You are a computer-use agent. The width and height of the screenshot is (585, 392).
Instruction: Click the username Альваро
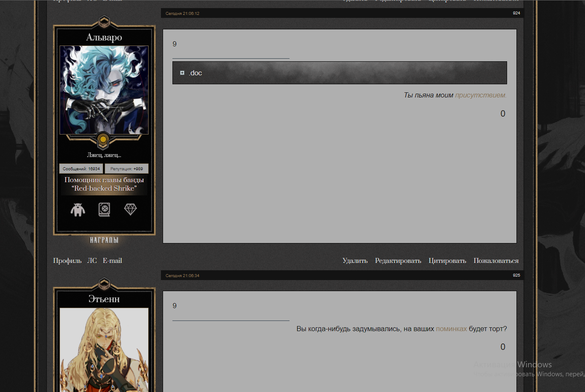point(104,37)
